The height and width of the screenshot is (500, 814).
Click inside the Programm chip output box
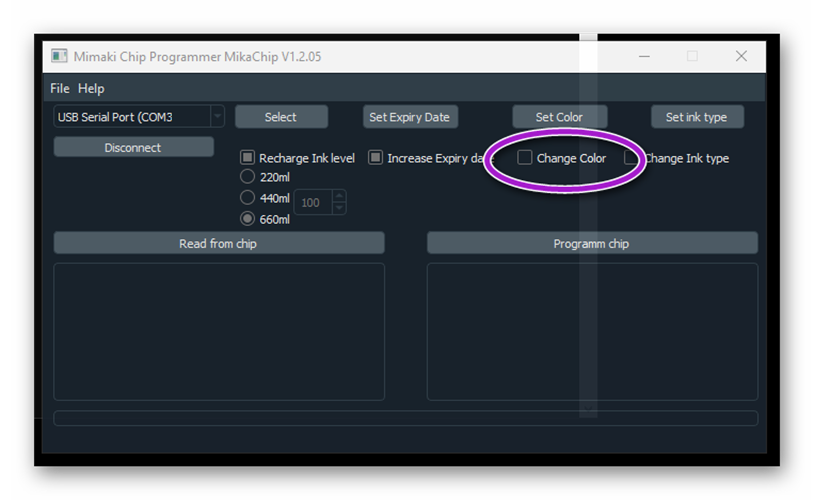(x=592, y=332)
